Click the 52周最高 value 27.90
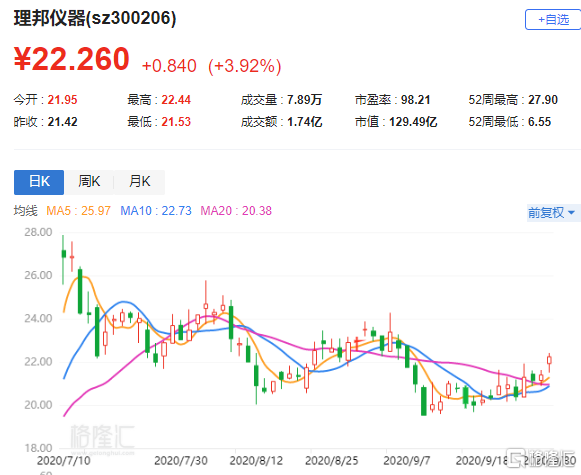This screenshot has width=581, height=475. point(543,100)
